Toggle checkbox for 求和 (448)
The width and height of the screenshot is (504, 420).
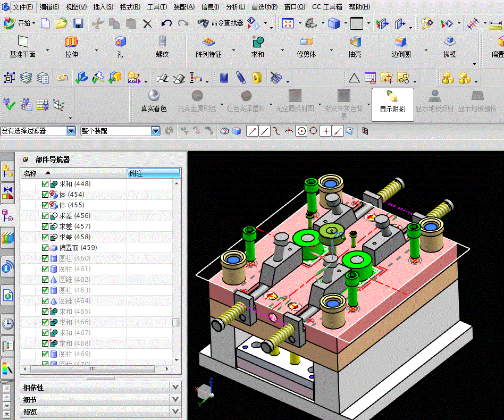point(45,184)
